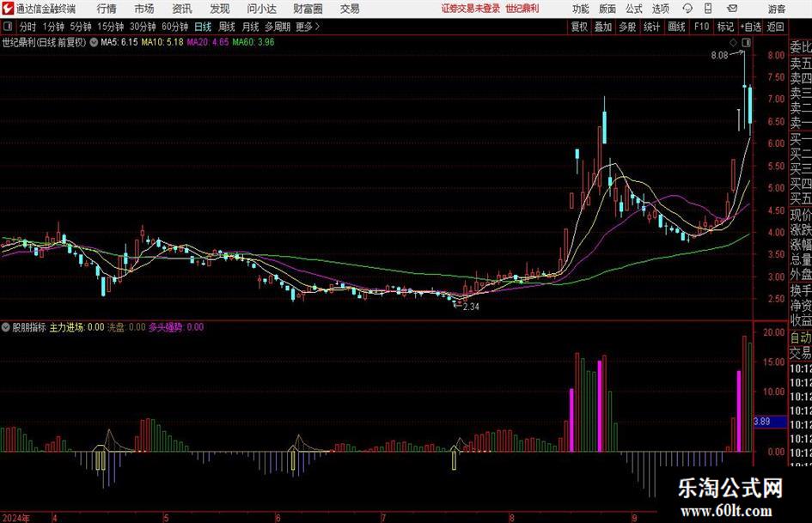
Task: Open the 发现 menu
Action: (x=220, y=9)
